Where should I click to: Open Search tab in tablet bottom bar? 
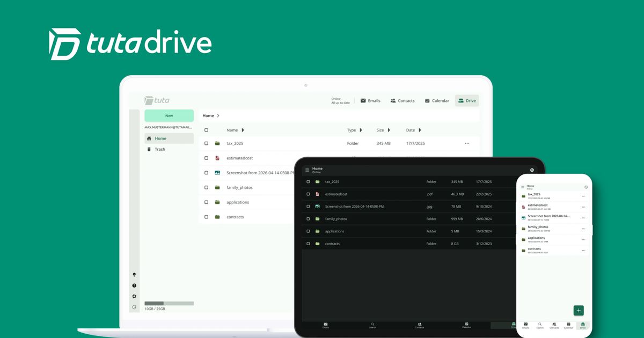pos(372,325)
